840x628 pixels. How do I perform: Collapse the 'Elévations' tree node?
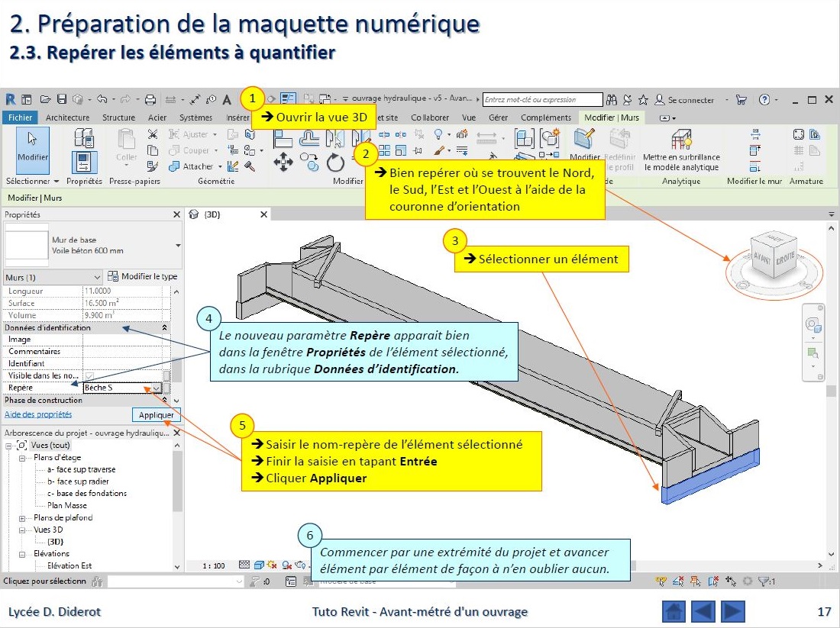point(22,554)
